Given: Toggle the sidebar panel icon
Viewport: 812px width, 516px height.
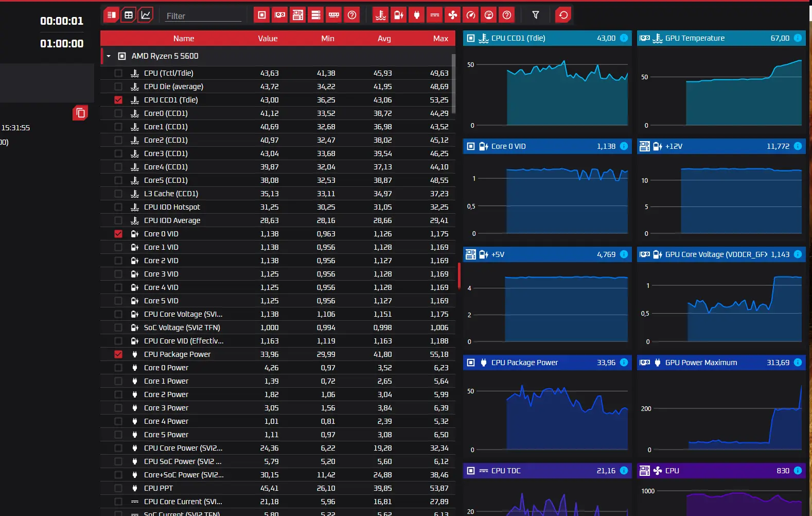Looking at the screenshot, I should coord(111,15).
